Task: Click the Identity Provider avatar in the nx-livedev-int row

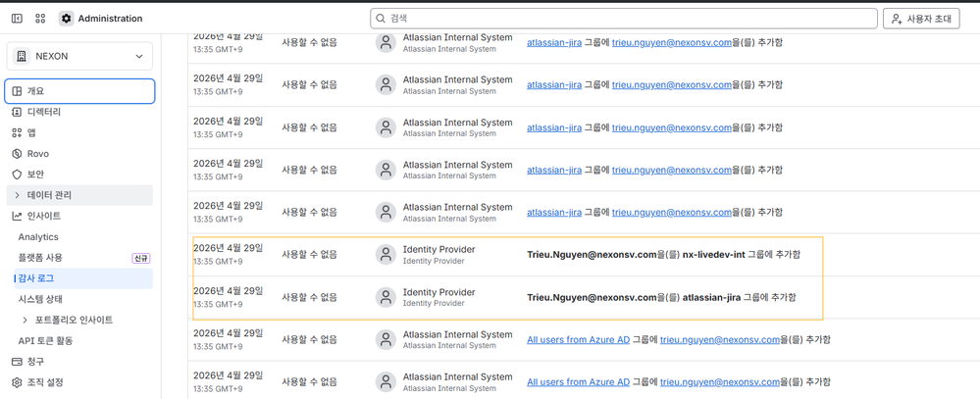Action: [x=386, y=255]
